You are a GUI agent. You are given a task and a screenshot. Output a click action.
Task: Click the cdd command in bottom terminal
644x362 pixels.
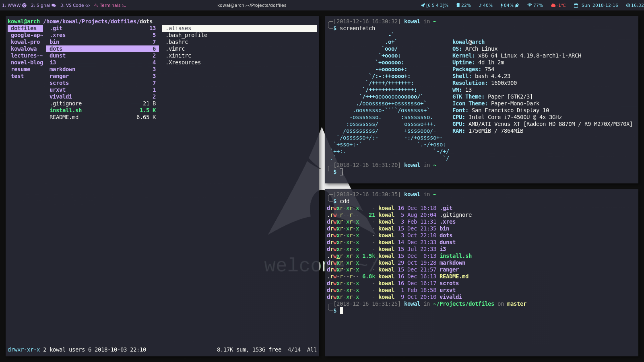coord(345,201)
